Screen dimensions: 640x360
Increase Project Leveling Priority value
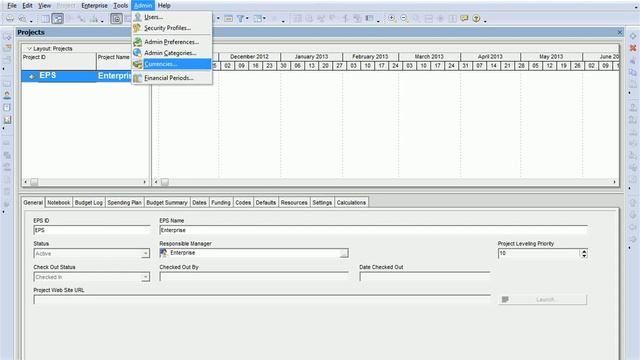tap(584, 251)
